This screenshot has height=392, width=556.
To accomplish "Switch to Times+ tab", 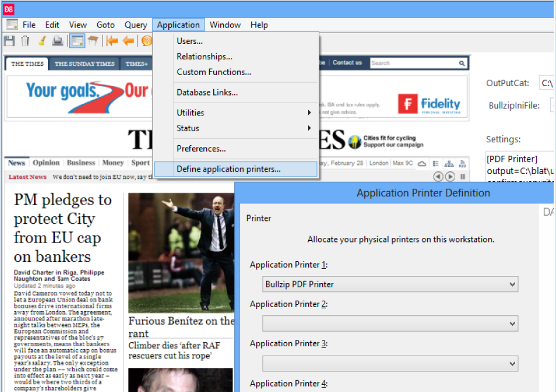I will [137, 64].
